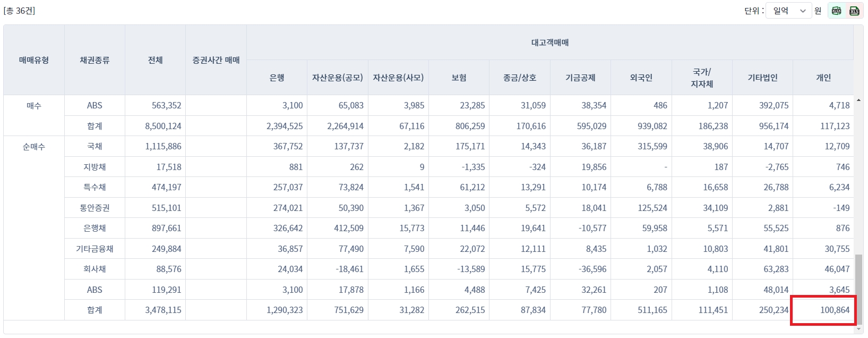Click the 30,755 개인 value for 기타금융채
The height and width of the screenshot is (338, 868).
point(837,249)
